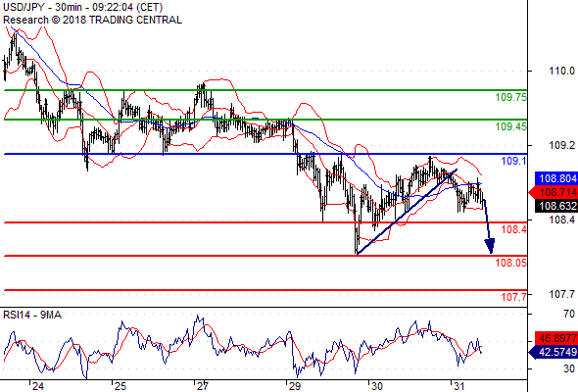Click the red 108.714 price tag
Image resolution: width=578 pixels, height=392 pixels.
tap(554, 192)
